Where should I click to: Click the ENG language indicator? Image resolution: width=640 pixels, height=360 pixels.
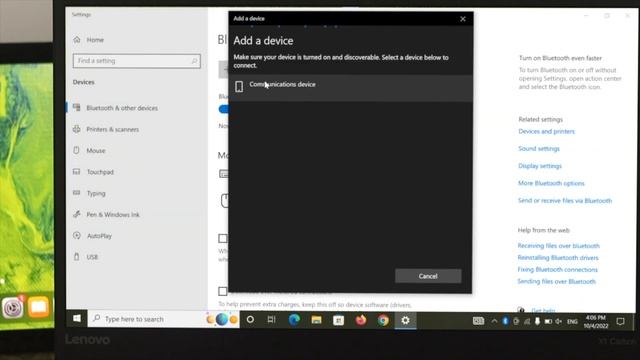pos(572,322)
